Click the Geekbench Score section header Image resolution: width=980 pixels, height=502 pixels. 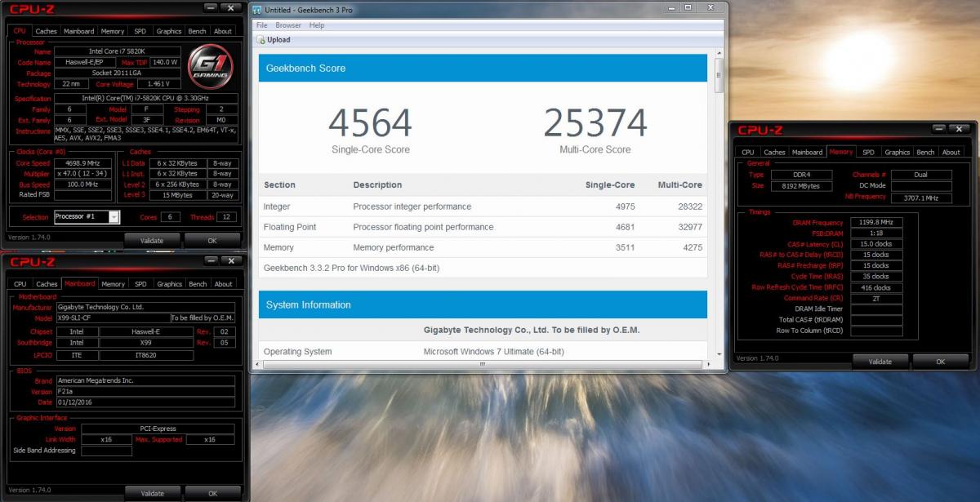click(483, 68)
